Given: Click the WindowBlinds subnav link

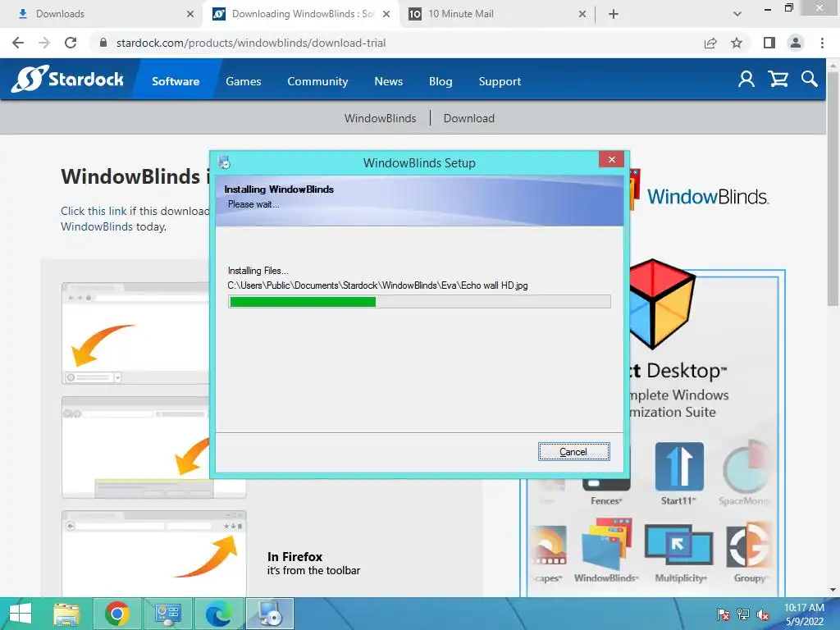Looking at the screenshot, I should 381,118.
